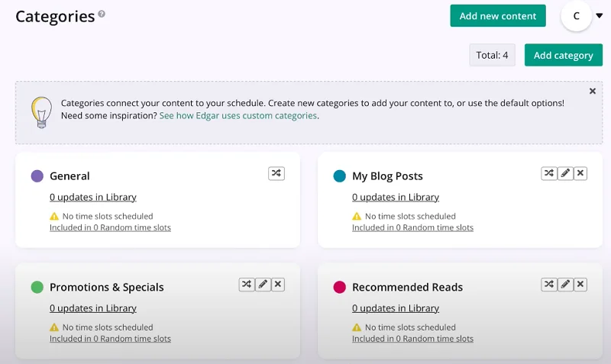The height and width of the screenshot is (364, 611).
Task: Delete the My Blog Posts category
Action: tap(580, 174)
